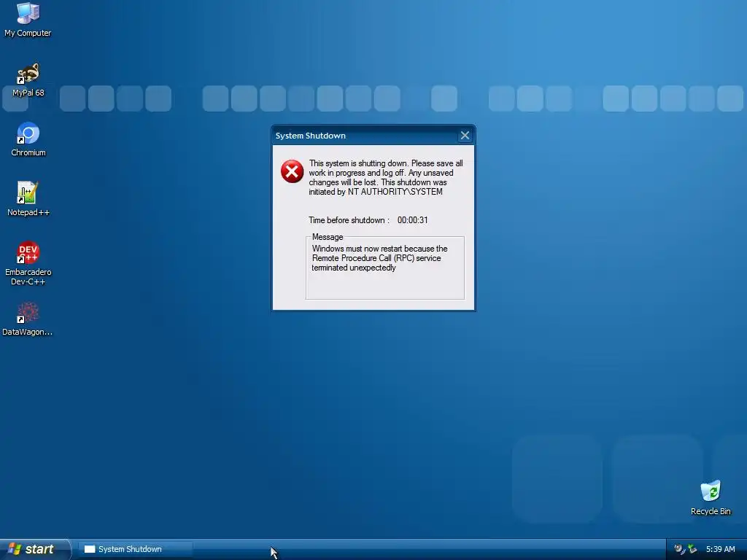Click the Message group box label

point(328,237)
